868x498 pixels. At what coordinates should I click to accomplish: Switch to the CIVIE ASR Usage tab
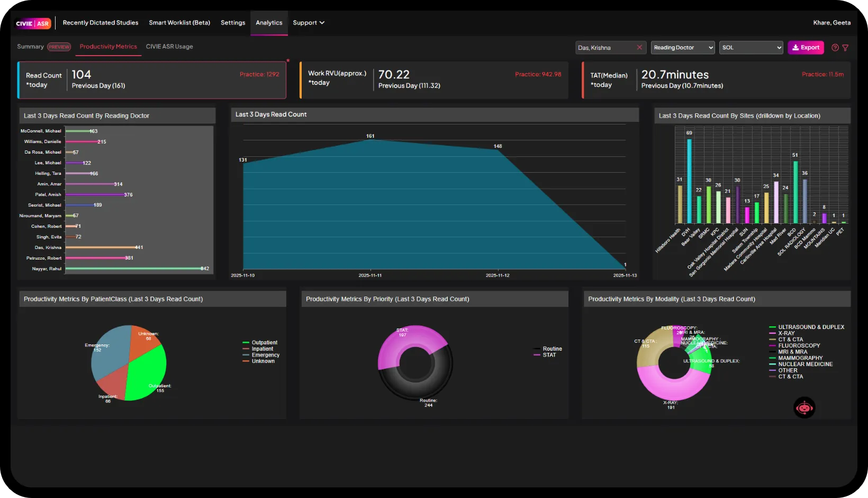pos(169,47)
